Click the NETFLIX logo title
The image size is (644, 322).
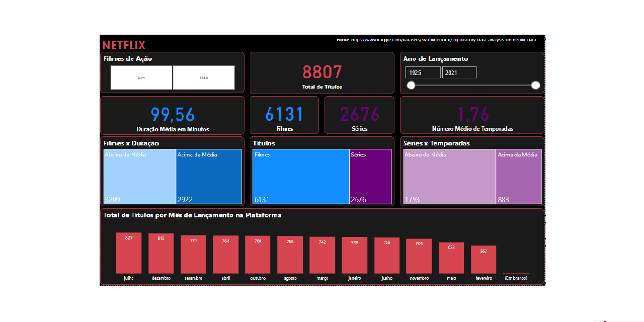pyautogui.click(x=123, y=44)
